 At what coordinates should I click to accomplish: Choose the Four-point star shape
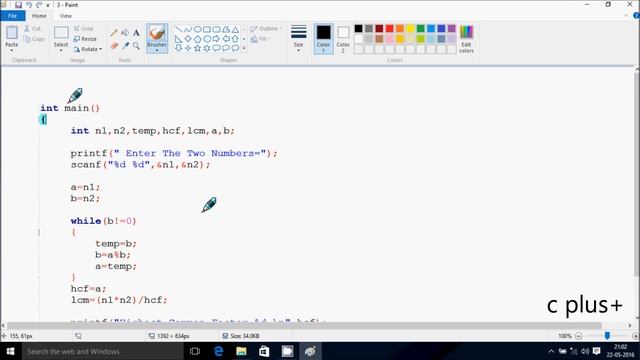coord(188,48)
